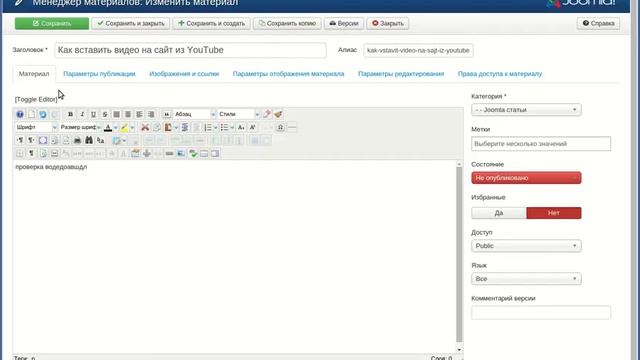This screenshot has width=640, height=360.
Task: Open the Состояние dropdown showing Не опубликовано
Action: [x=526, y=178]
